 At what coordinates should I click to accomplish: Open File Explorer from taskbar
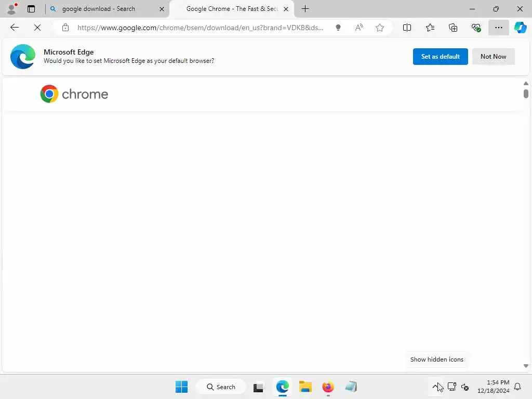coord(305,387)
